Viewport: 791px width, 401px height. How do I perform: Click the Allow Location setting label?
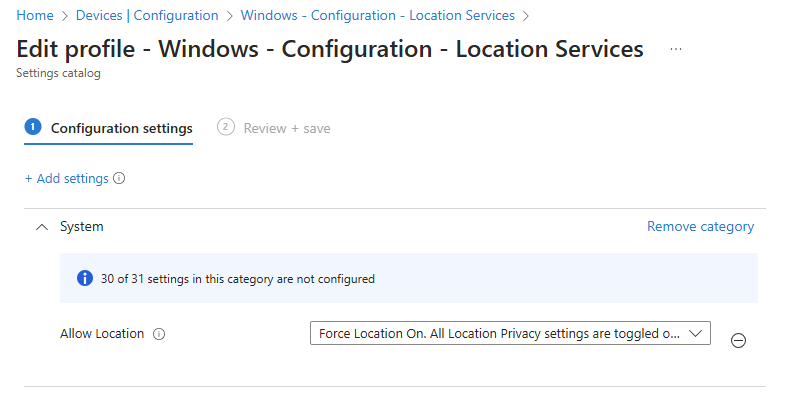point(102,334)
